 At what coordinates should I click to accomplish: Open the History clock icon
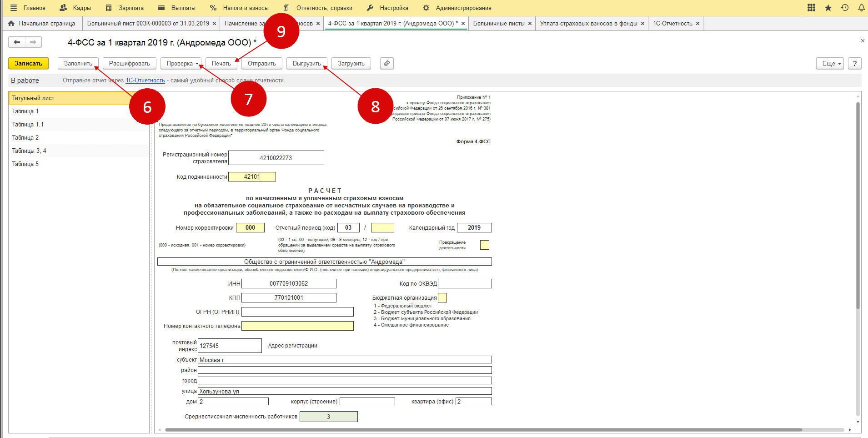(845, 8)
